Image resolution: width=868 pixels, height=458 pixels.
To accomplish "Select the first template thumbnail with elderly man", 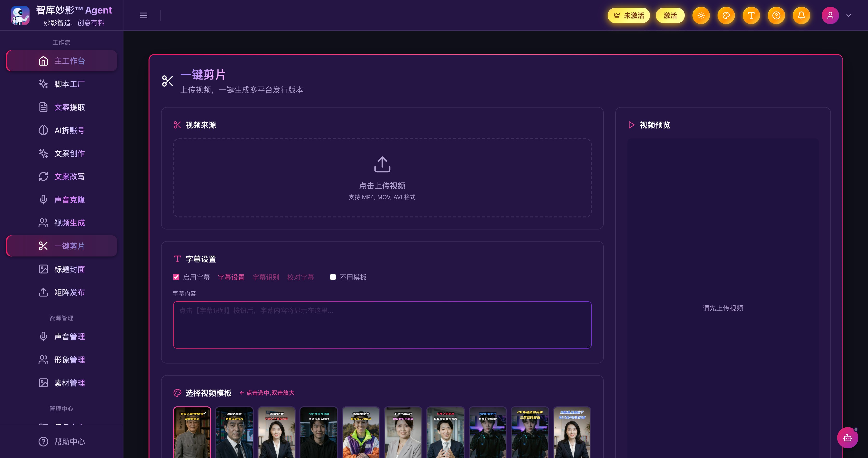I will pyautogui.click(x=192, y=432).
